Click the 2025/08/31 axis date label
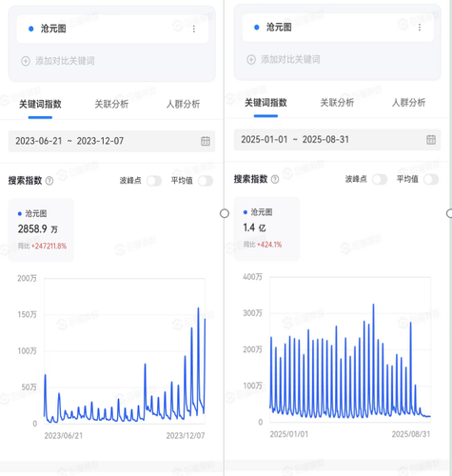This screenshot has width=452, height=476. point(411,434)
